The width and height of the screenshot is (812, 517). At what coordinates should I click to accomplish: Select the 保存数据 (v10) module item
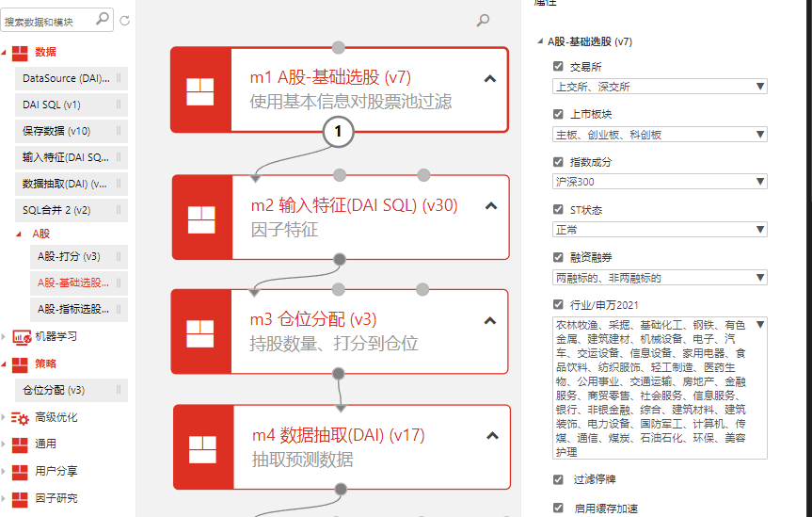point(56,131)
